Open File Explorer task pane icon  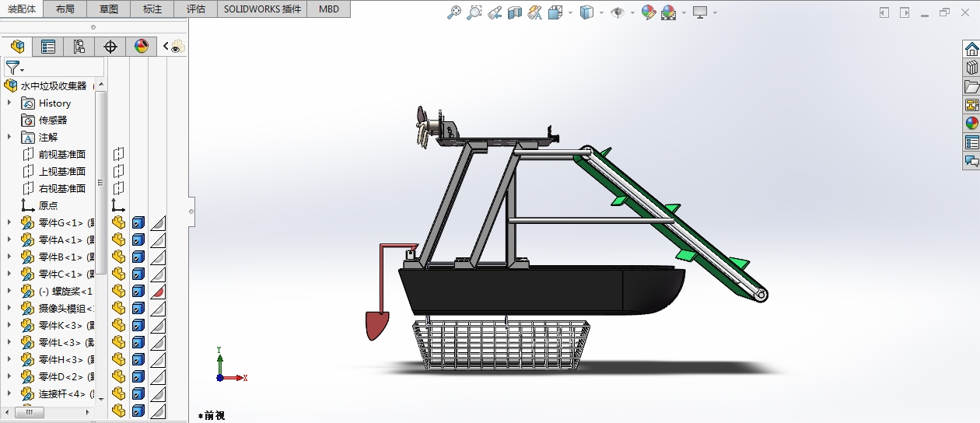pos(971,86)
